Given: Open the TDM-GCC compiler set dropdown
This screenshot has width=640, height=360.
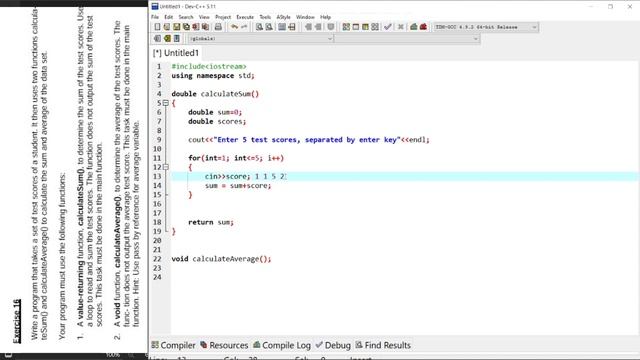Looking at the screenshot, I should (x=485, y=27).
